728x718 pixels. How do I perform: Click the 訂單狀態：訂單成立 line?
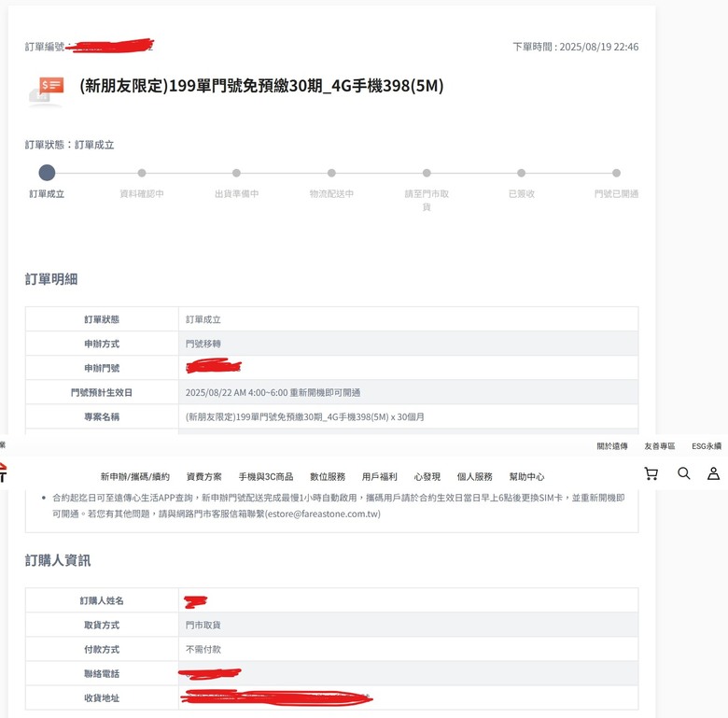click(69, 145)
